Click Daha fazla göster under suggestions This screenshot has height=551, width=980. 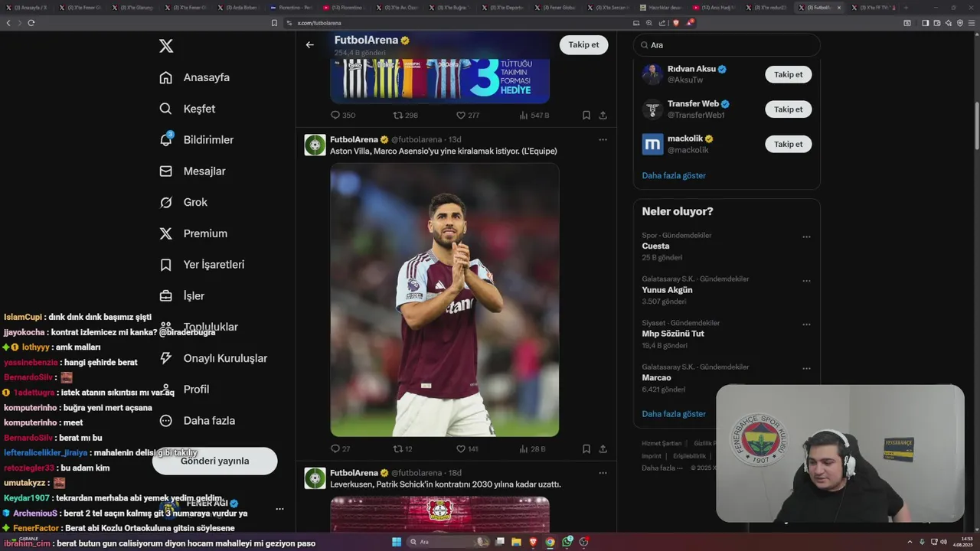tap(674, 175)
